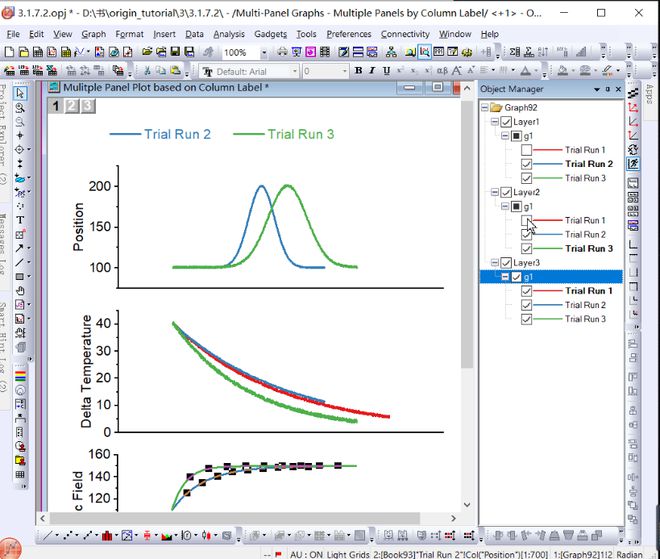Screen dimensions: 660x559
Task: Select the Pan hand tool
Action: pyautogui.click(x=20, y=290)
